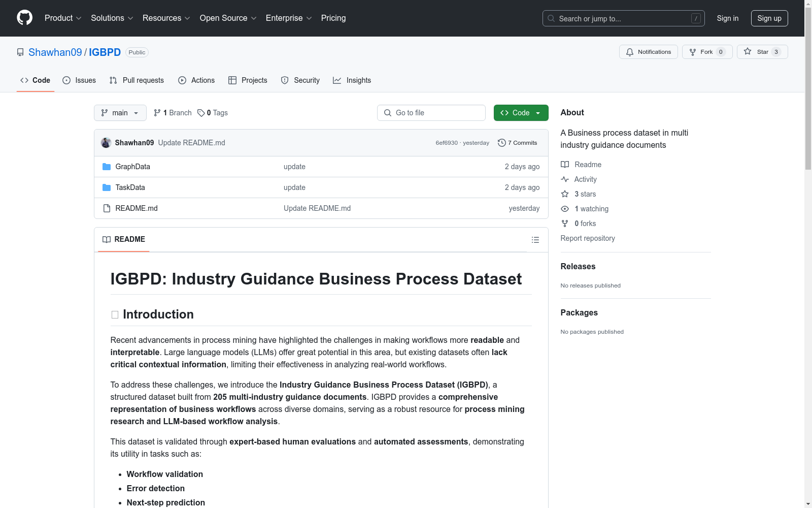Open the Actions tab

[x=196, y=80]
